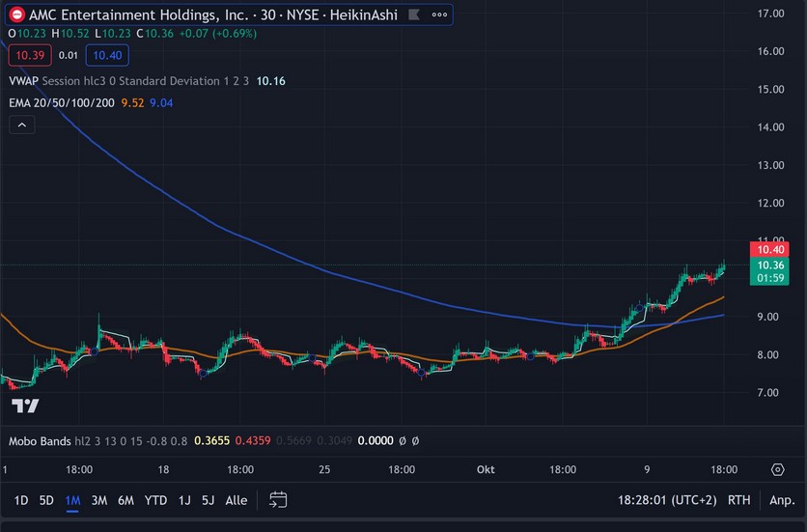
Task: Open the TradingView logo link
Action: tap(25, 406)
